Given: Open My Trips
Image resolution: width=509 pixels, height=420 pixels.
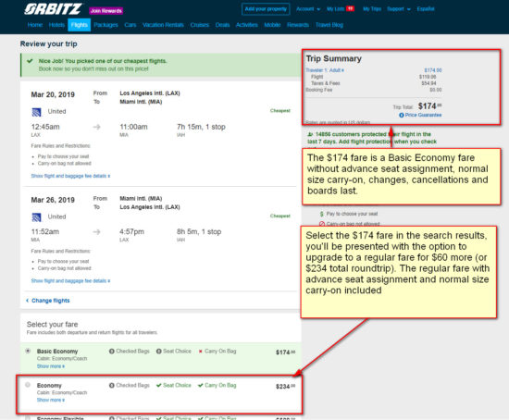Looking at the screenshot, I should (x=372, y=9).
